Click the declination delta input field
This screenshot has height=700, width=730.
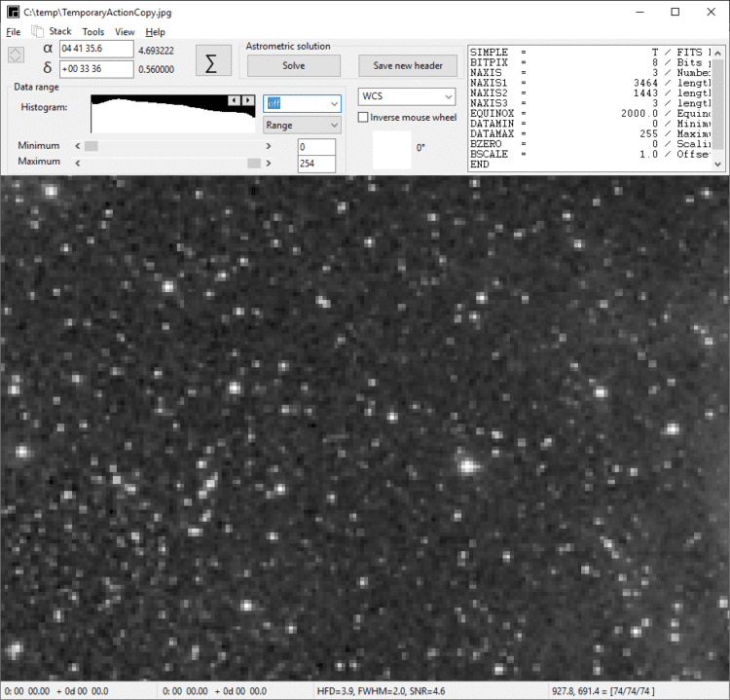tap(96, 69)
